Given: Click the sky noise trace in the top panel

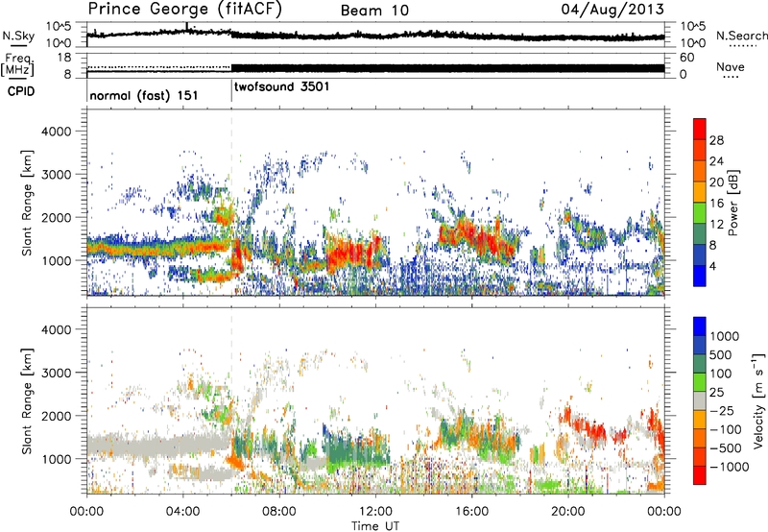Looking at the screenshot, I should coord(375,35).
